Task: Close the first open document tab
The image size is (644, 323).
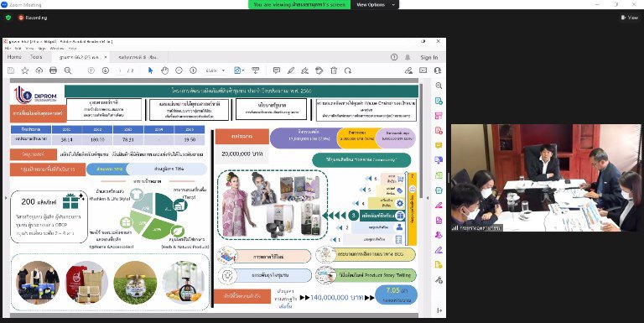Action: click(x=106, y=57)
